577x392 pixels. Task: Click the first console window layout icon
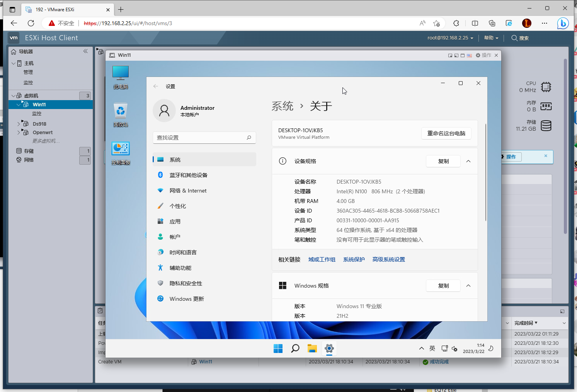[450, 55]
